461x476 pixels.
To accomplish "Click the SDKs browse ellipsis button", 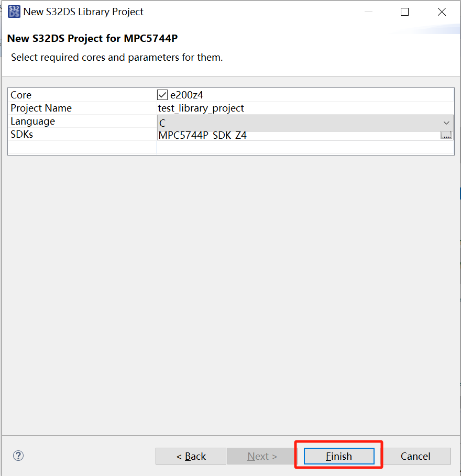I will (446, 135).
